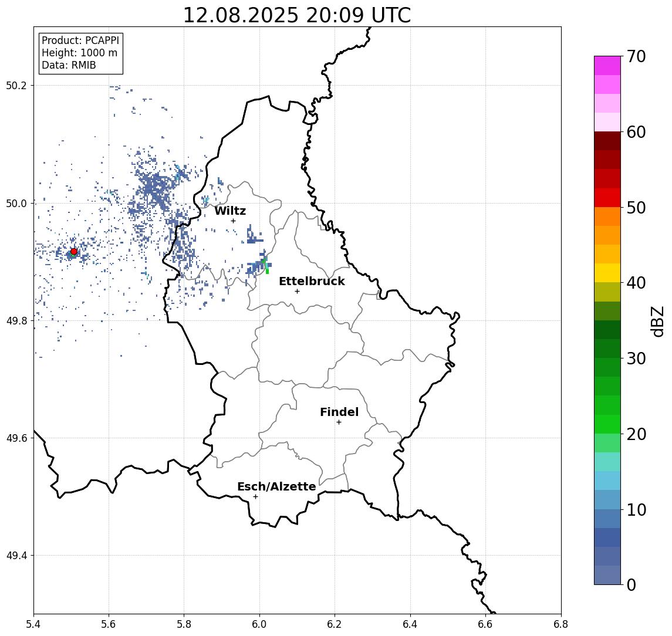Click the Esch/Alzette station label
This screenshot has width=672, height=636.
pos(276,486)
